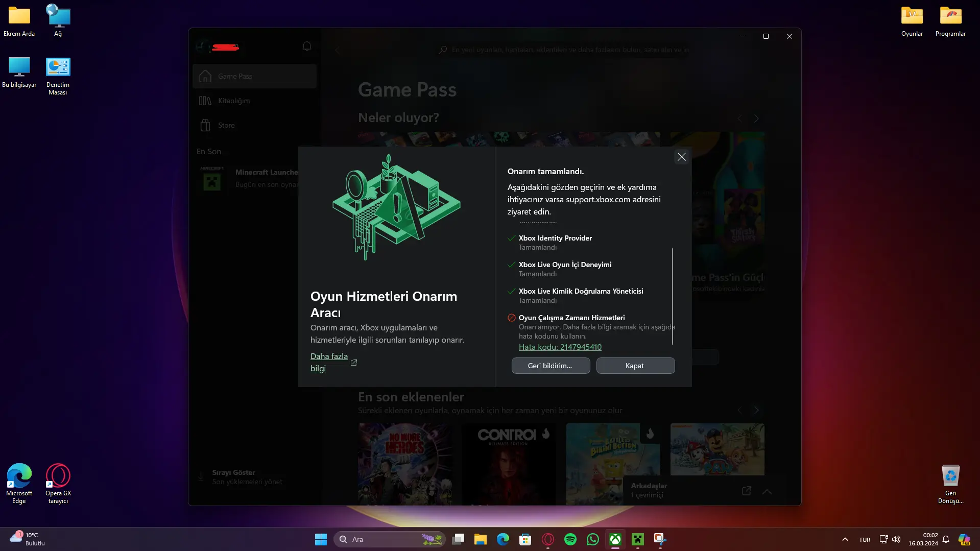
Task: Show hidden system tray icons
Action: [845, 539]
